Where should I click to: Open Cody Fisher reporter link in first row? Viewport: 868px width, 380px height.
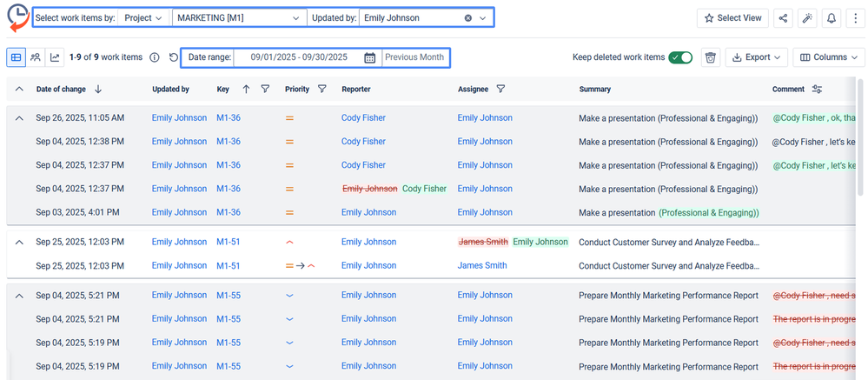[363, 117]
